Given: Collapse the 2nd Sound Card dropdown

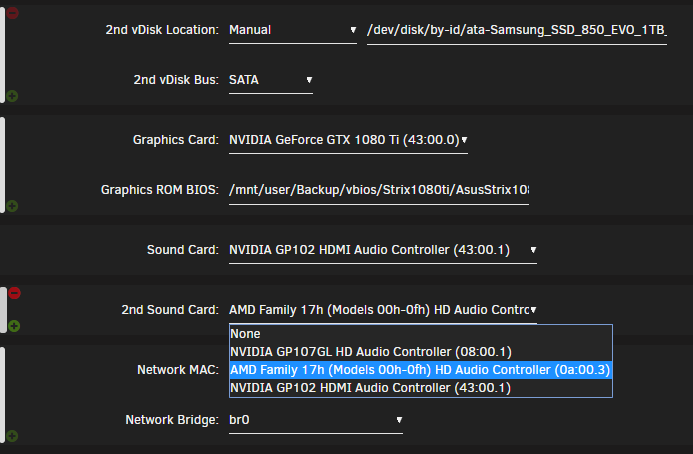Looking at the screenshot, I should 383,310.
